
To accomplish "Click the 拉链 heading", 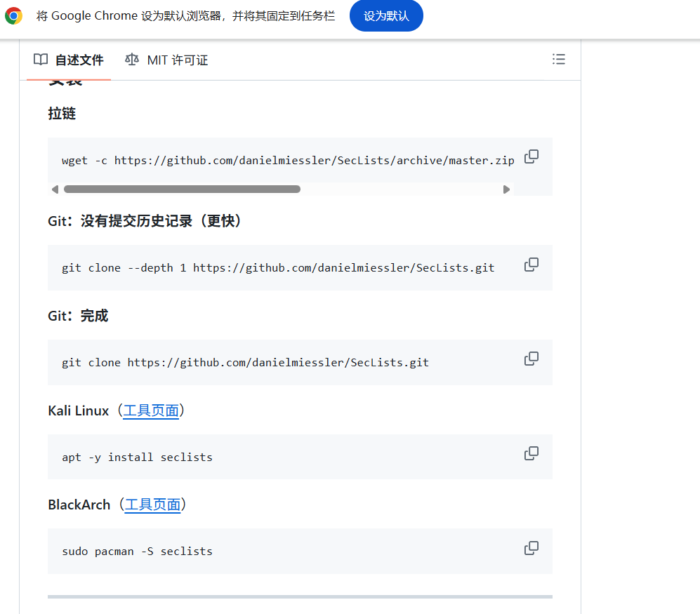I will click(62, 114).
